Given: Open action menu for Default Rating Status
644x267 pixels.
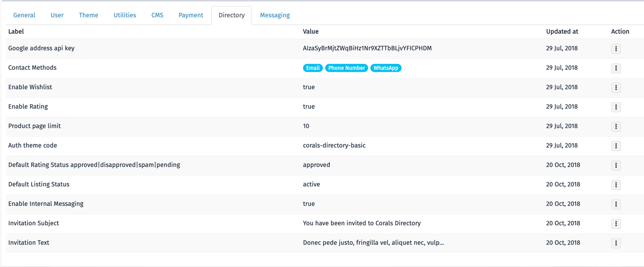Looking at the screenshot, I should [x=616, y=166].
